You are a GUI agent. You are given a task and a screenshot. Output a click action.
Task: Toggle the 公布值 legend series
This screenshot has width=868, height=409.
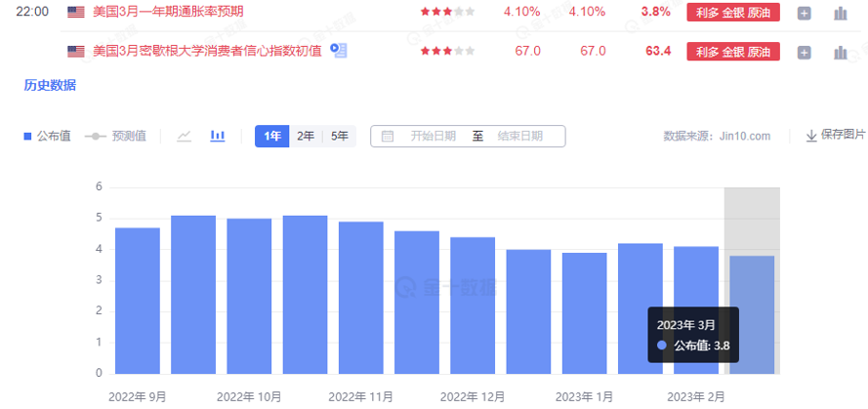click(x=47, y=136)
